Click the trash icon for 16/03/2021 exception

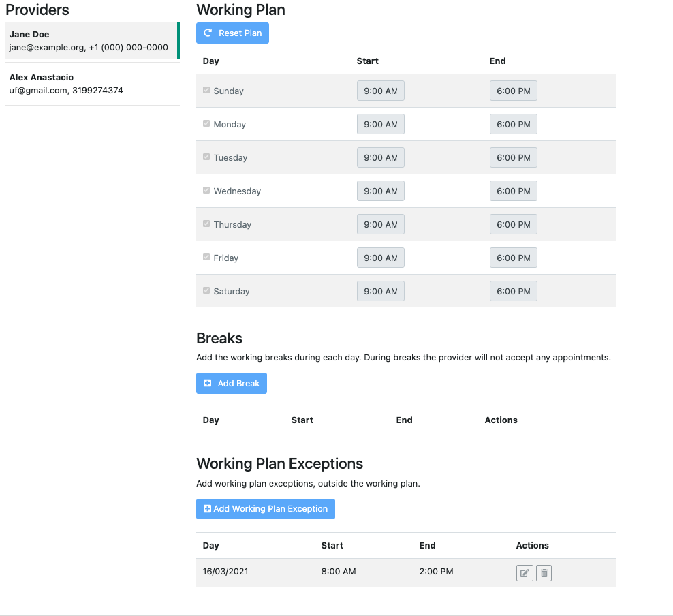point(544,573)
